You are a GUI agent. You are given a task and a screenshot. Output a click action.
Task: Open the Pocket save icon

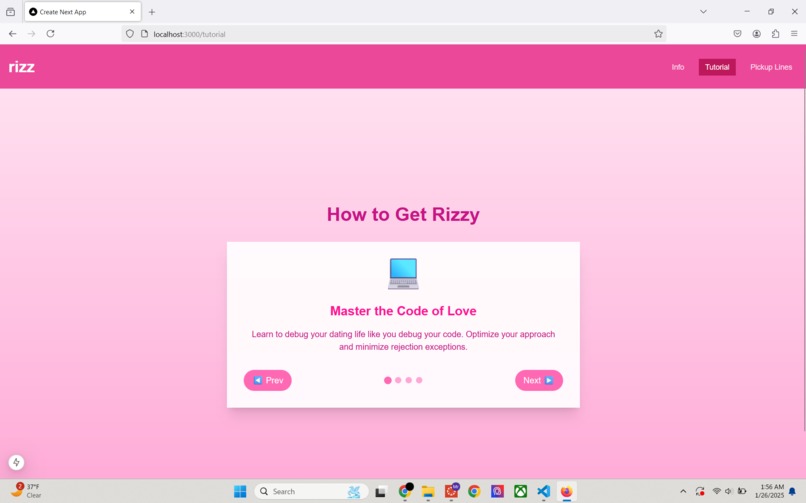click(x=737, y=34)
